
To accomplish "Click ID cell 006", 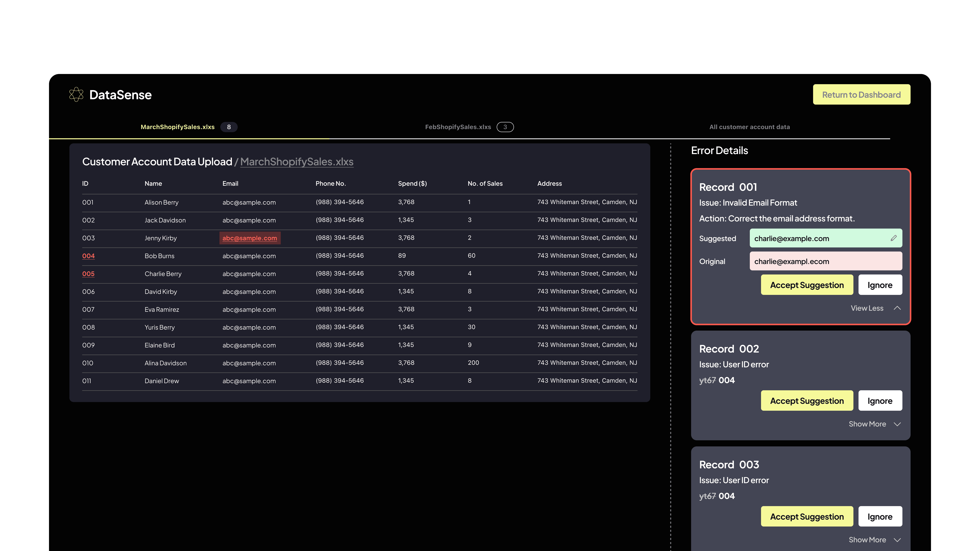I will pos(88,292).
